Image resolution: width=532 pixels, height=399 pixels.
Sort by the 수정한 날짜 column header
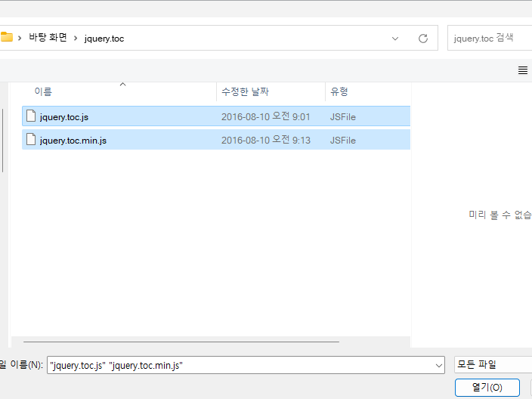[x=245, y=91]
